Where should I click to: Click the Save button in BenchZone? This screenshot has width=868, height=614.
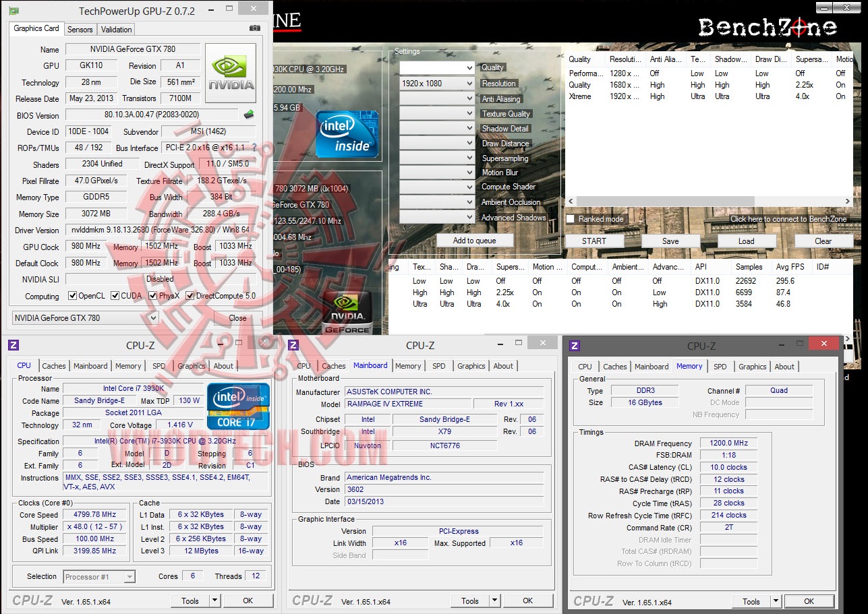point(670,241)
